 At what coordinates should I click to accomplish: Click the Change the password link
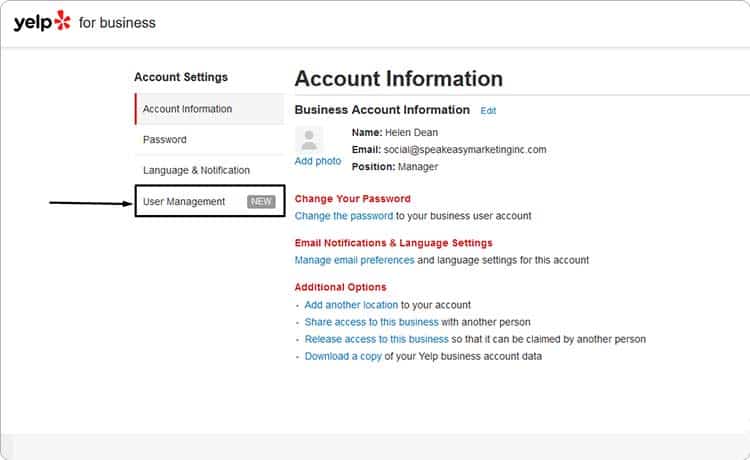click(x=343, y=216)
